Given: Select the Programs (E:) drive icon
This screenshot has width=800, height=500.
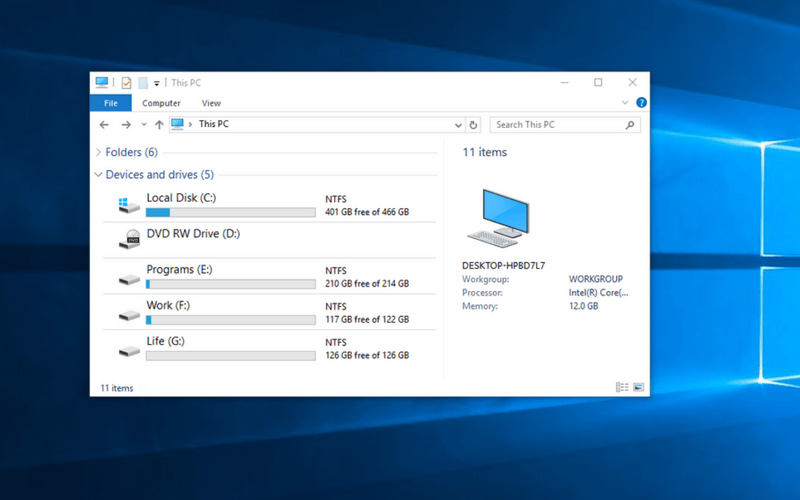Looking at the screenshot, I should 129,279.
